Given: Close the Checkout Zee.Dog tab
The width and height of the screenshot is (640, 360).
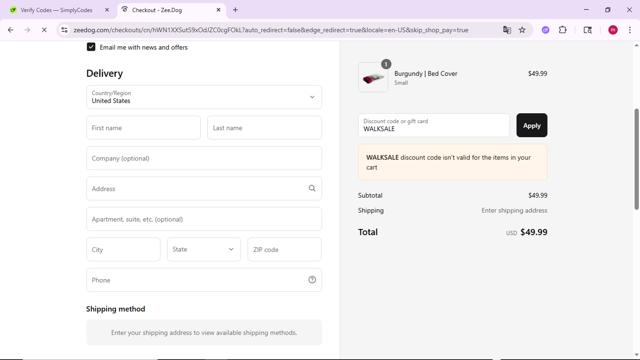Looking at the screenshot, I should [x=218, y=10].
